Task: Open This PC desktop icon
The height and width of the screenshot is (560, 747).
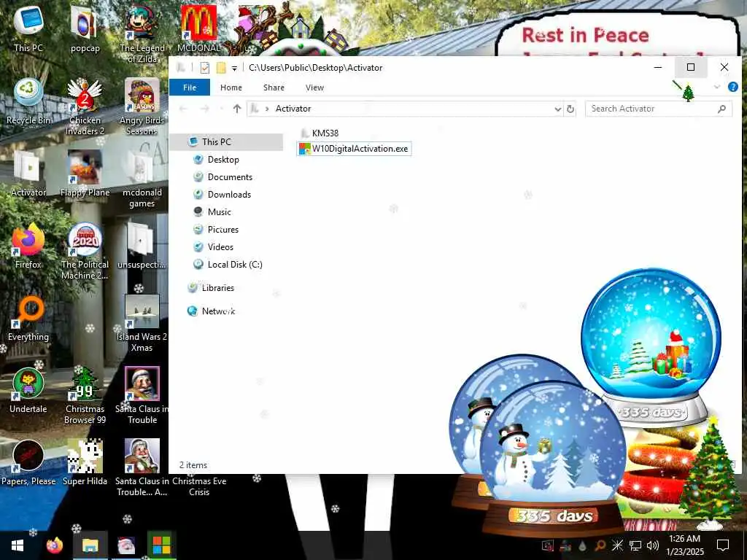Action: 28,28
